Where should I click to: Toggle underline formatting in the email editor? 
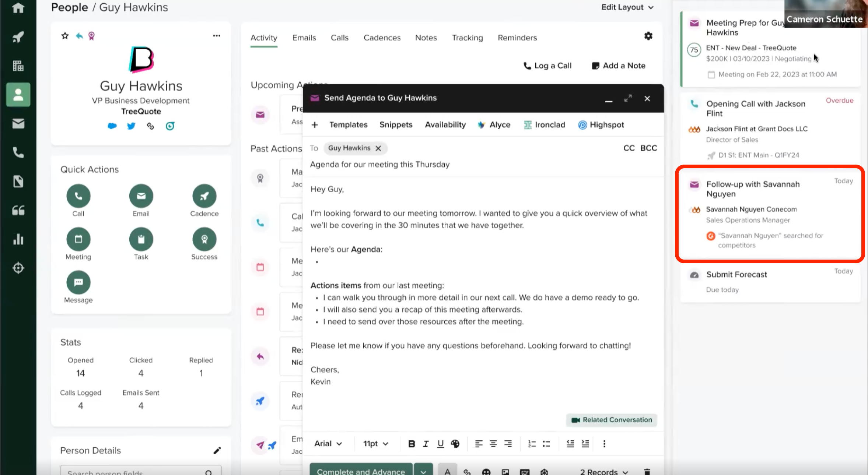coord(440,444)
